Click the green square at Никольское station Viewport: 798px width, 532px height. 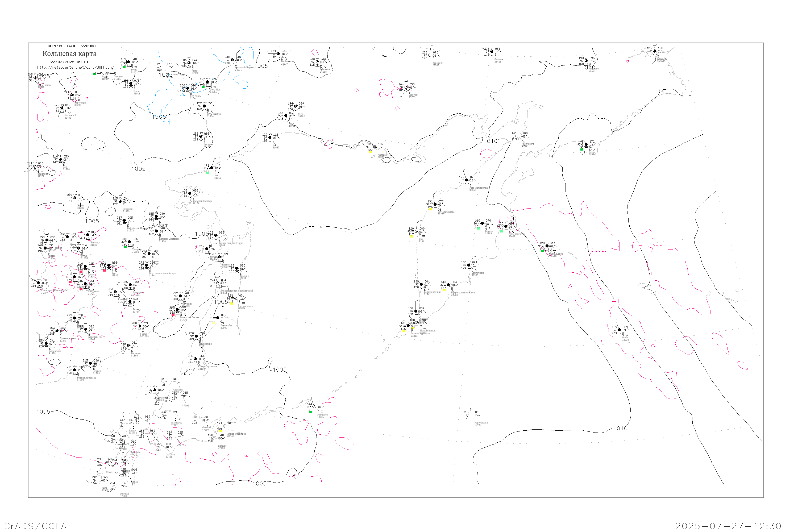point(543,251)
